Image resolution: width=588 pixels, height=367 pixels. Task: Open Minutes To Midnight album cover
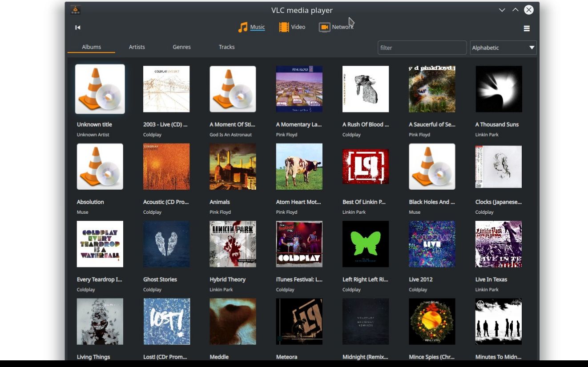(499, 321)
